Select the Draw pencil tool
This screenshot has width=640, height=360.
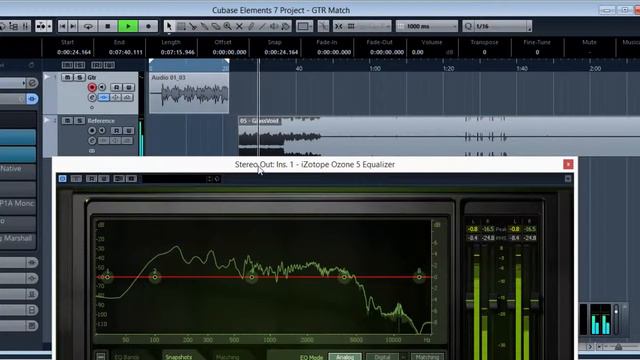click(x=251, y=27)
